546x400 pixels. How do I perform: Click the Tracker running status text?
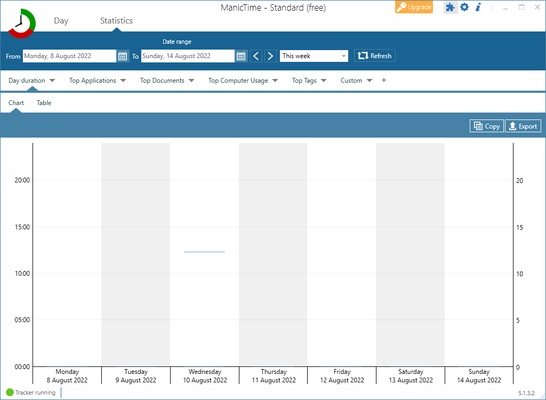[35, 392]
